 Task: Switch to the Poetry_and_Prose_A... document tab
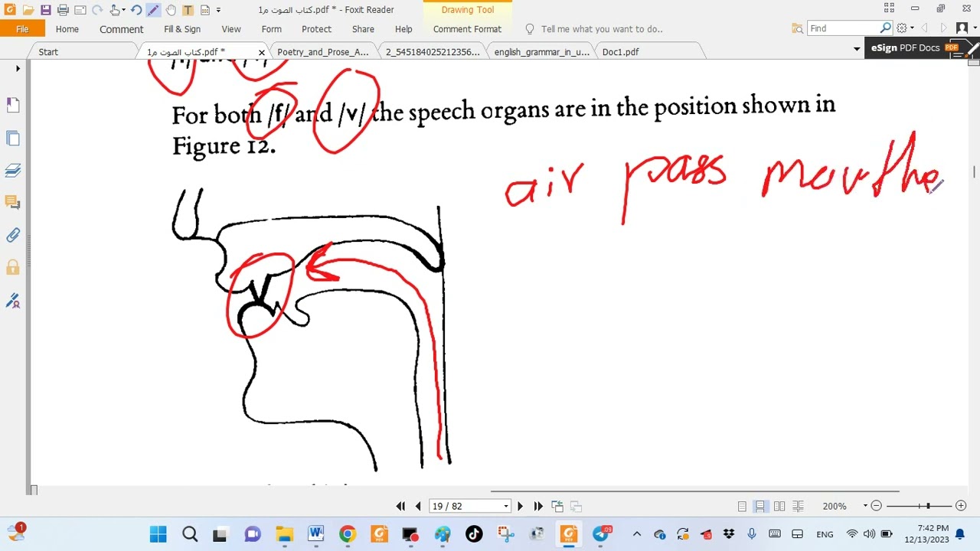point(323,52)
